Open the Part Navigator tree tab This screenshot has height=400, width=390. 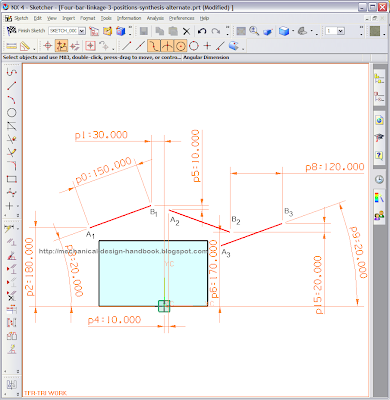tap(379, 97)
